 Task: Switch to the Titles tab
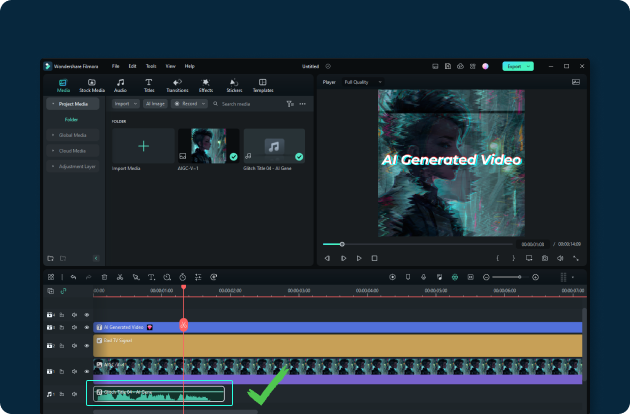click(x=149, y=86)
